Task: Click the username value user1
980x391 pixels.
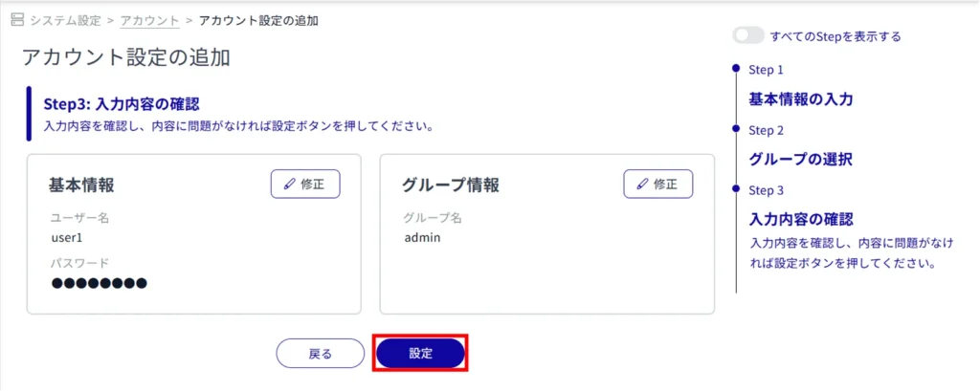Action: coord(68,237)
